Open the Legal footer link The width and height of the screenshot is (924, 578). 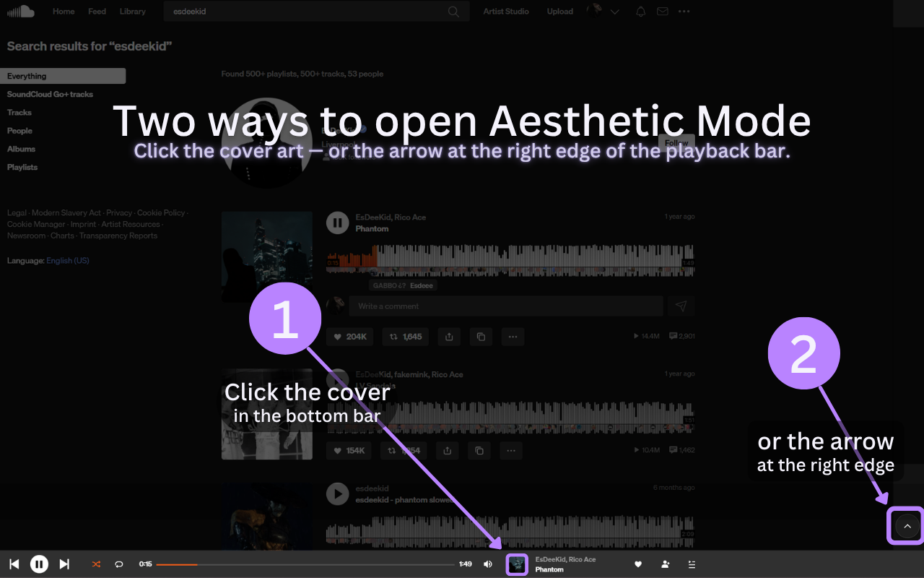coord(17,213)
